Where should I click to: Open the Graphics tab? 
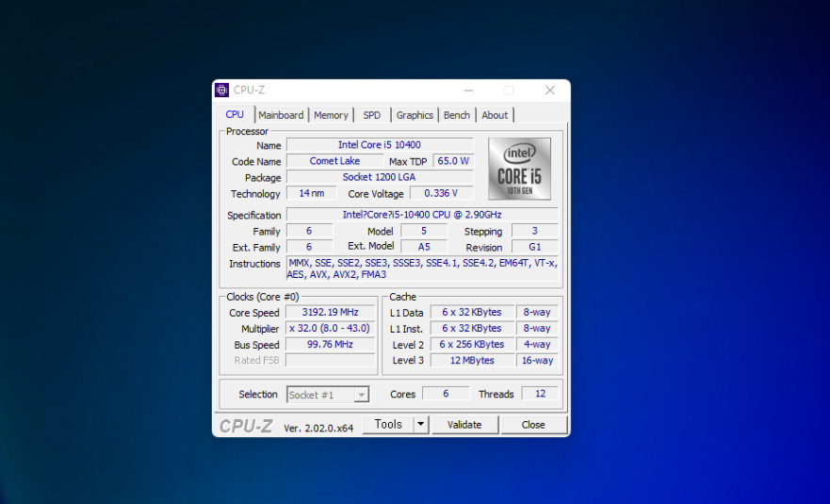[415, 115]
